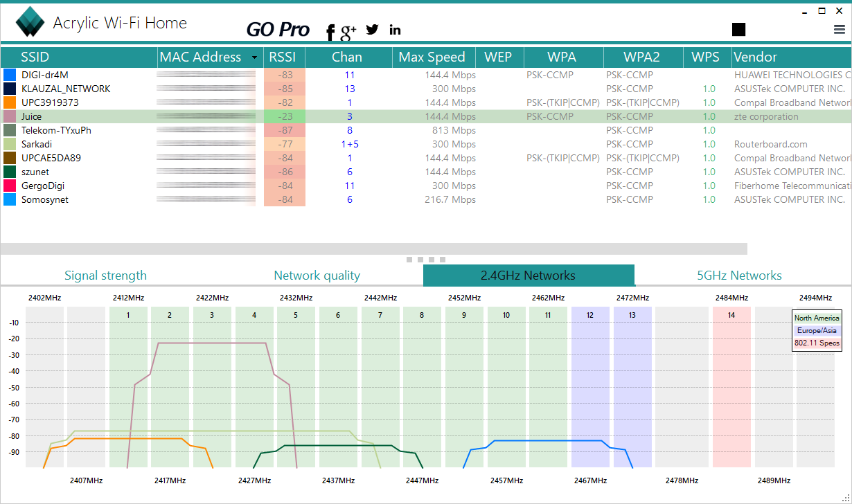852x504 pixels.
Task: Select the GergoDigi network name
Action: (43, 186)
